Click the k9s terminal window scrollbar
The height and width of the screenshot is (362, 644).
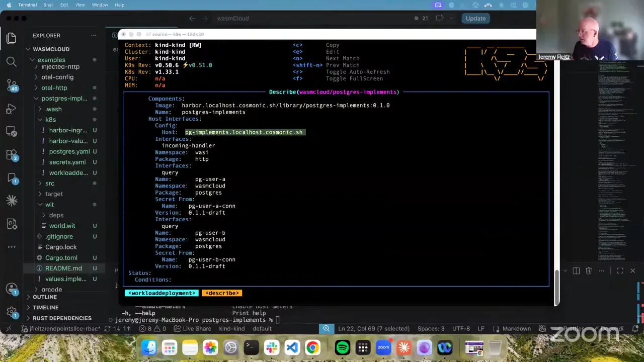tap(556, 288)
